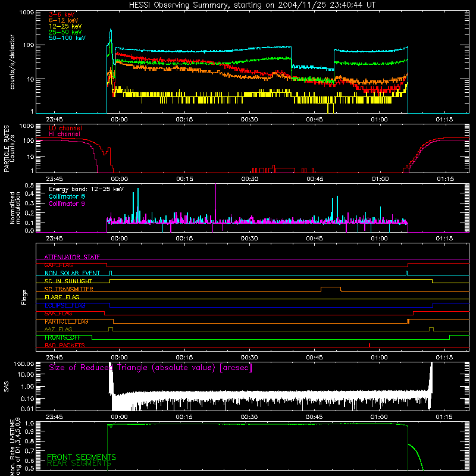This screenshot has height=476, width=476.
Task: Click the 'Energy band: 12-25 keV' text
Action: pos(86,189)
